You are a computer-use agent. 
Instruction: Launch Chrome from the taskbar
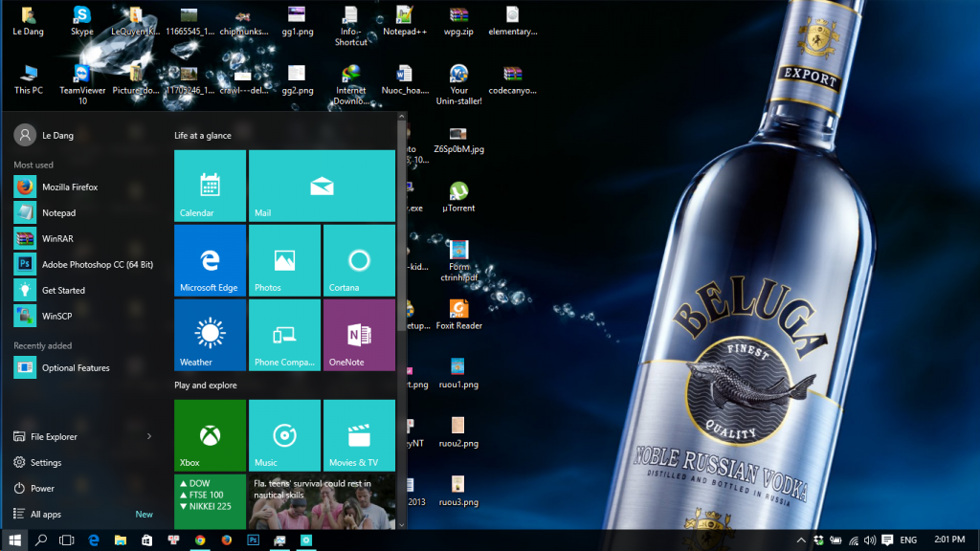coord(200,540)
